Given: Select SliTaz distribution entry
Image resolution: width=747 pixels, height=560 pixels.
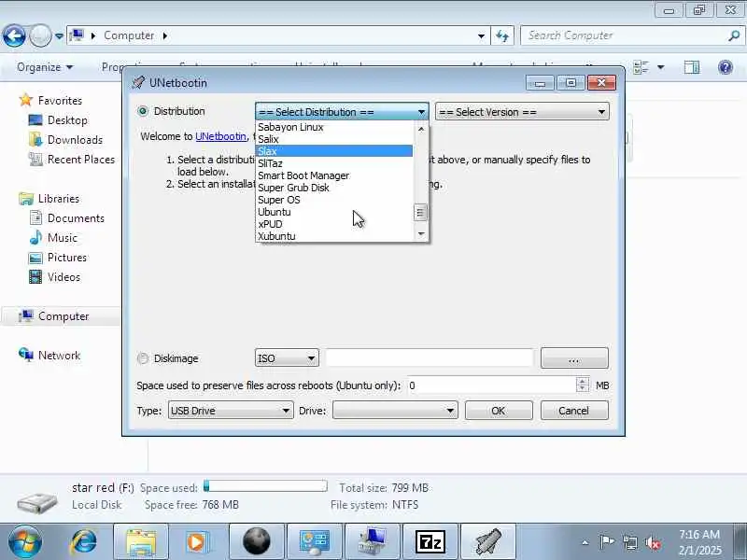Looking at the screenshot, I should tap(334, 163).
